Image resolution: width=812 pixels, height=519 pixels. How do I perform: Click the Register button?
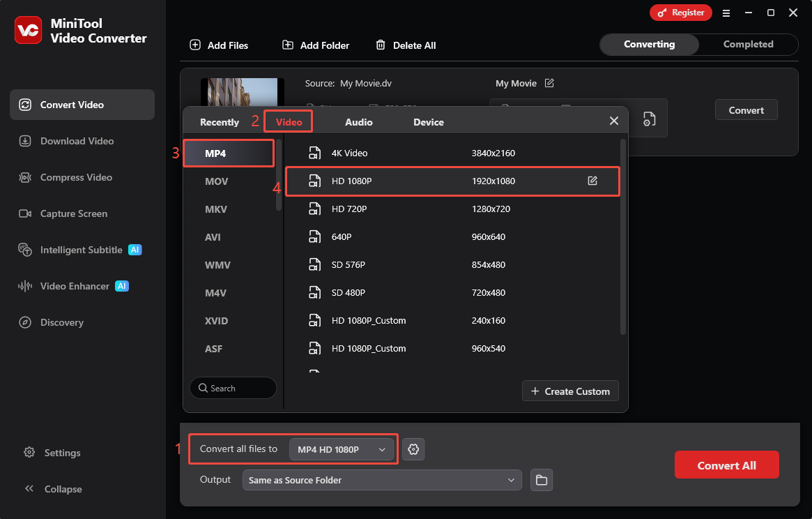[680, 13]
